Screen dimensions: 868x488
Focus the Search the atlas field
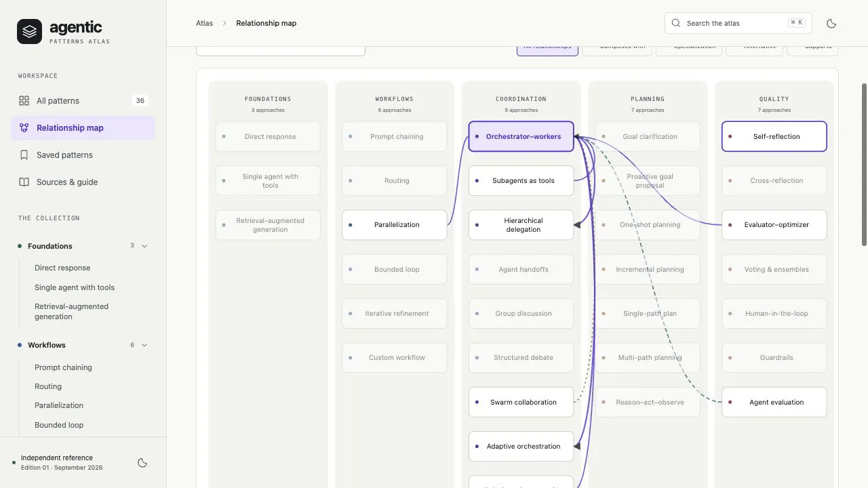point(738,23)
